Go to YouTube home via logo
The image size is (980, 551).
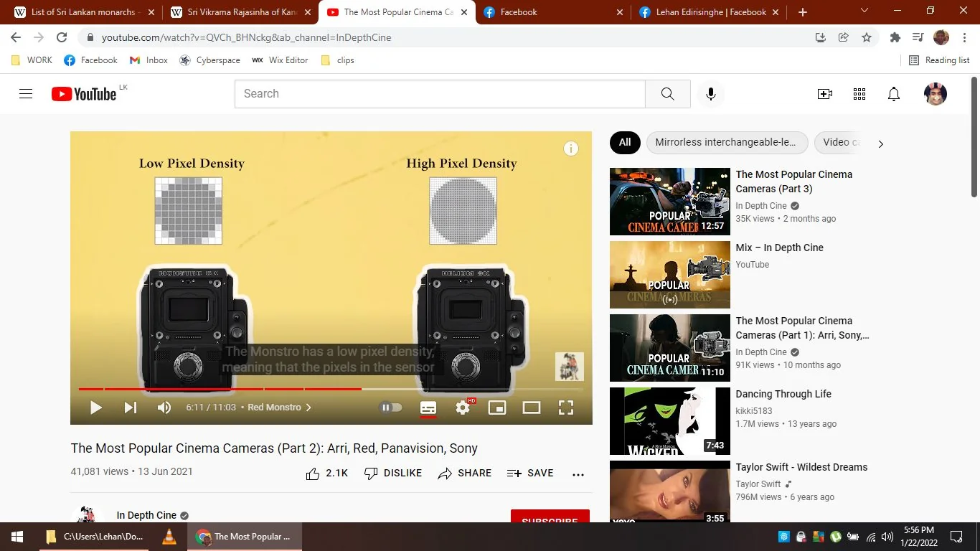(84, 94)
